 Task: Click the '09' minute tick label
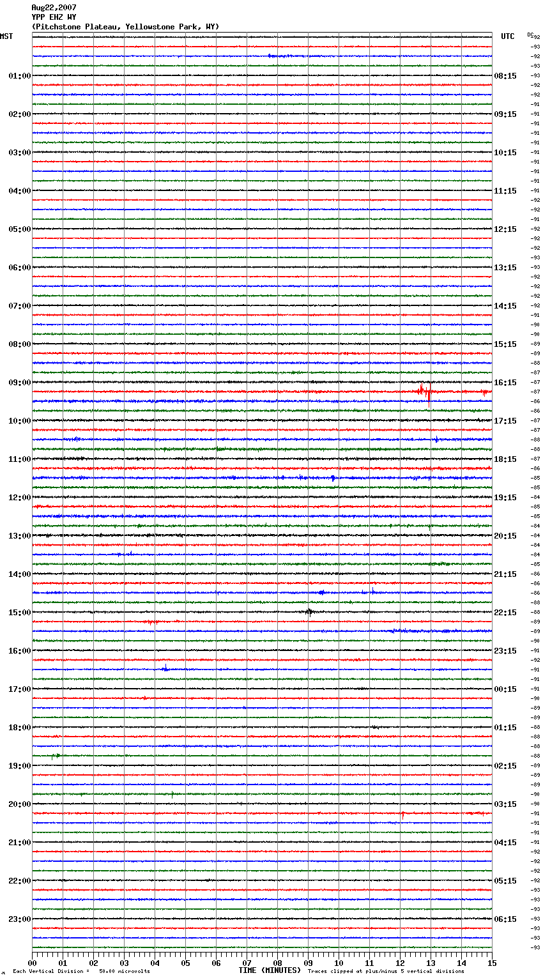pos(308,963)
